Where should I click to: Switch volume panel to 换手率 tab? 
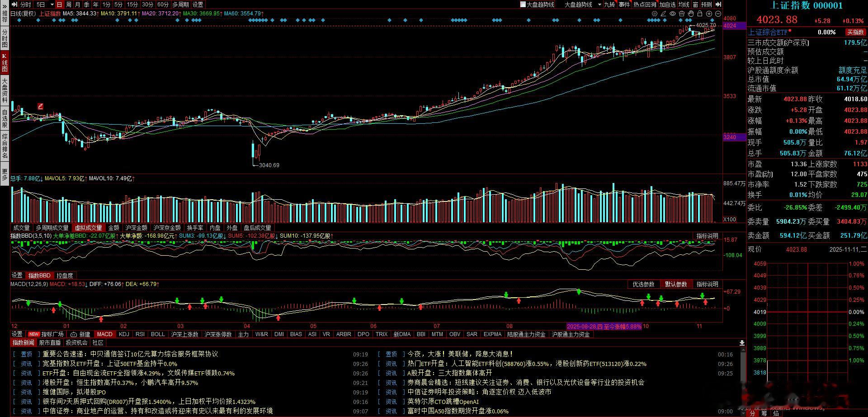click(x=195, y=228)
